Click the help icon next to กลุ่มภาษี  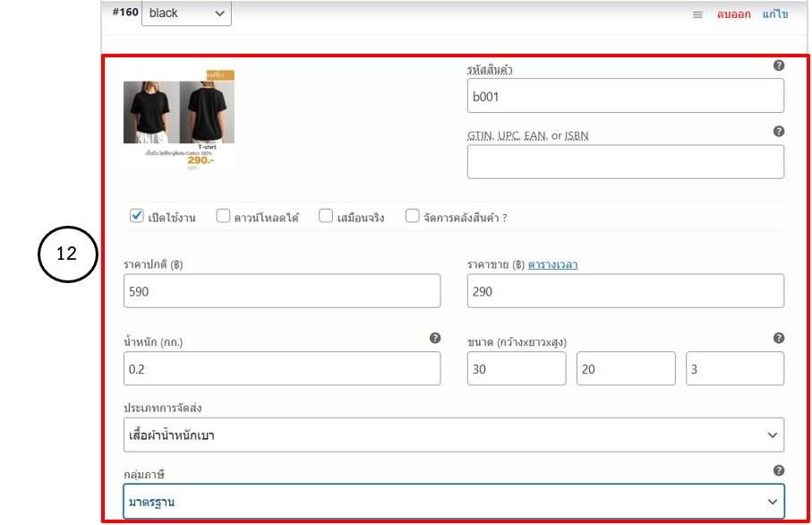click(x=778, y=470)
